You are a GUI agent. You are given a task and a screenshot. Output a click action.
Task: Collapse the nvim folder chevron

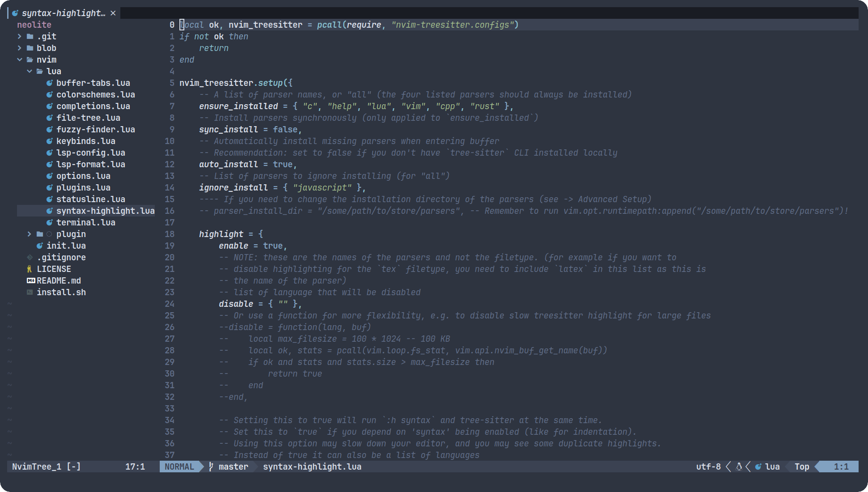pos(19,59)
